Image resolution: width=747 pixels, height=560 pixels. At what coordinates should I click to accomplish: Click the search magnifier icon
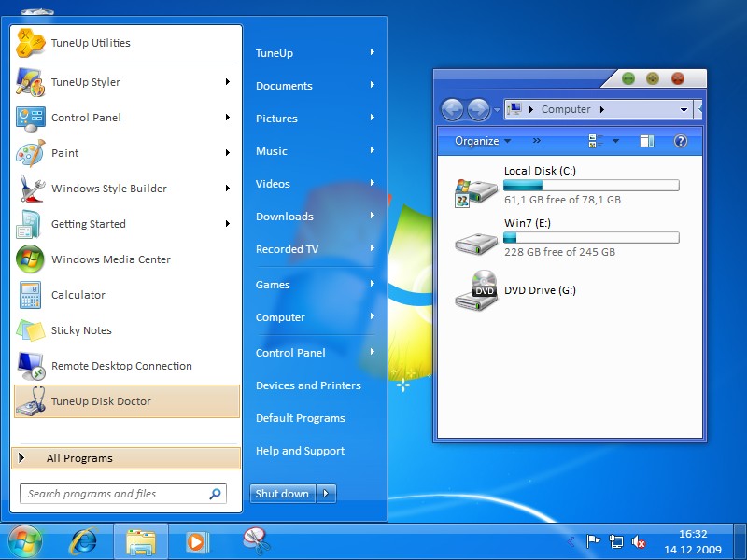216,494
